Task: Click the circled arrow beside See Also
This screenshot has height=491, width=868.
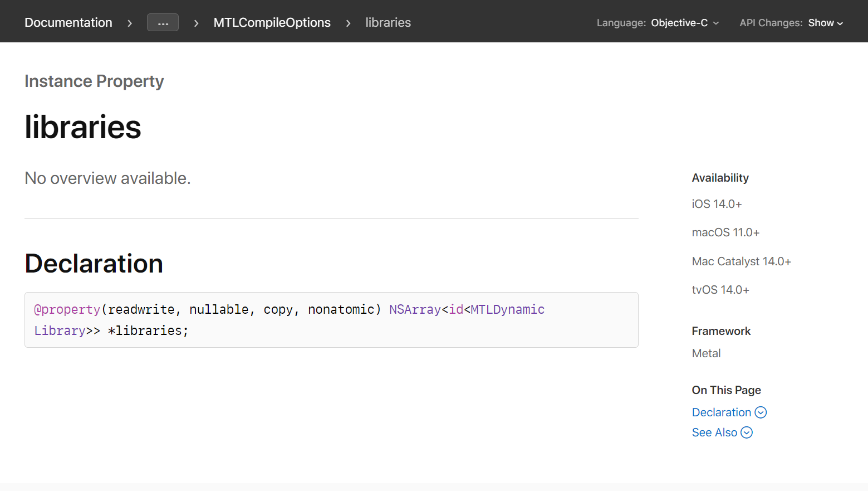Action: (747, 432)
